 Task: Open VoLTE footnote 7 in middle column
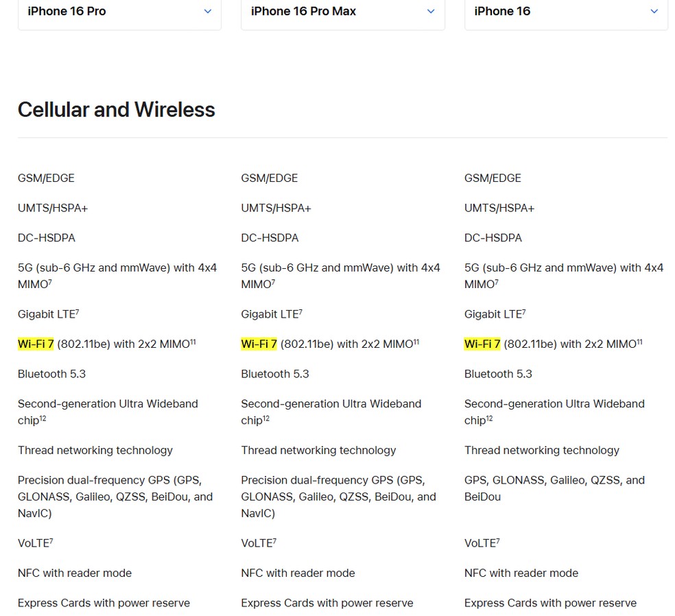click(274, 541)
